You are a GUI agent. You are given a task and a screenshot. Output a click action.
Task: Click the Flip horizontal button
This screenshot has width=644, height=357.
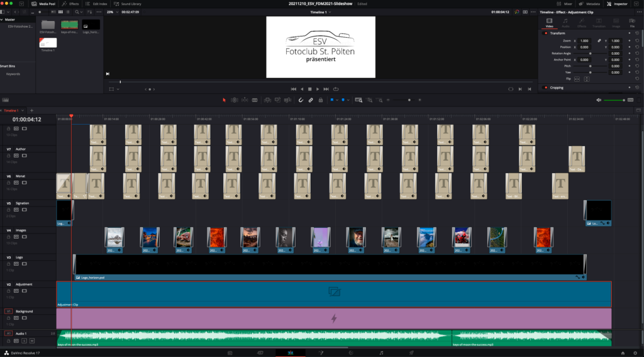click(577, 79)
